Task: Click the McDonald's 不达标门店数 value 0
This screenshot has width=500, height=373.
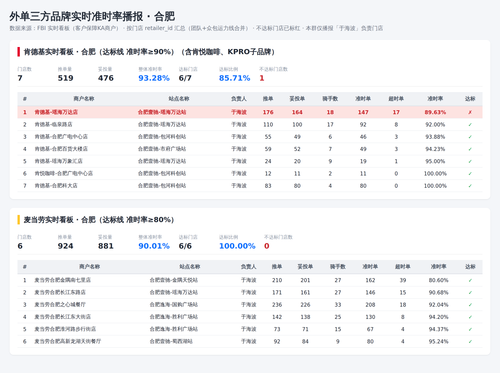Action: (266, 246)
